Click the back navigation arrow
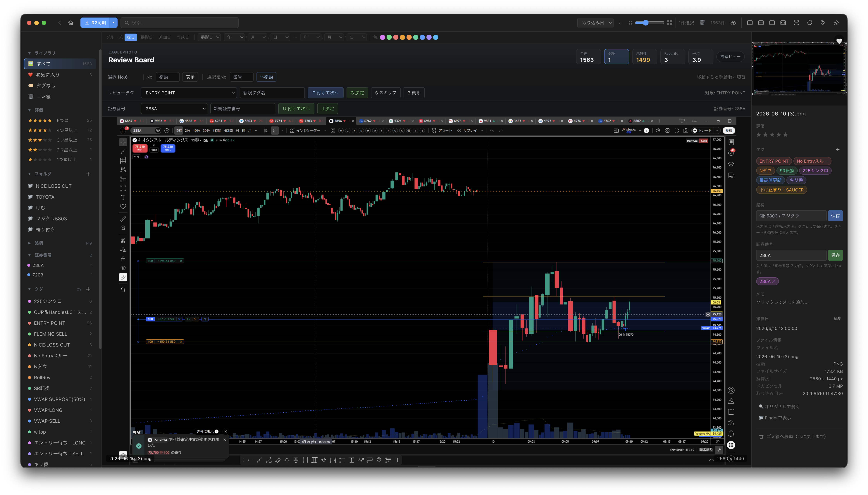868x495 pixels. pyautogui.click(x=60, y=23)
